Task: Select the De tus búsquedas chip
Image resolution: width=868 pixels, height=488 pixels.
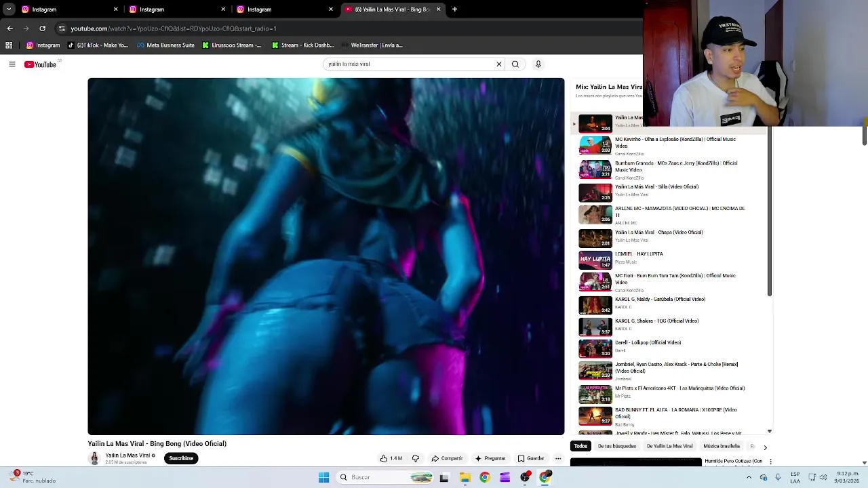Action: point(617,447)
